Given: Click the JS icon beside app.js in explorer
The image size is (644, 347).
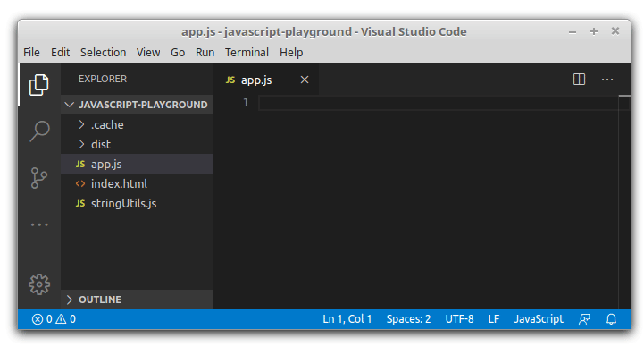Looking at the screenshot, I should (x=80, y=164).
